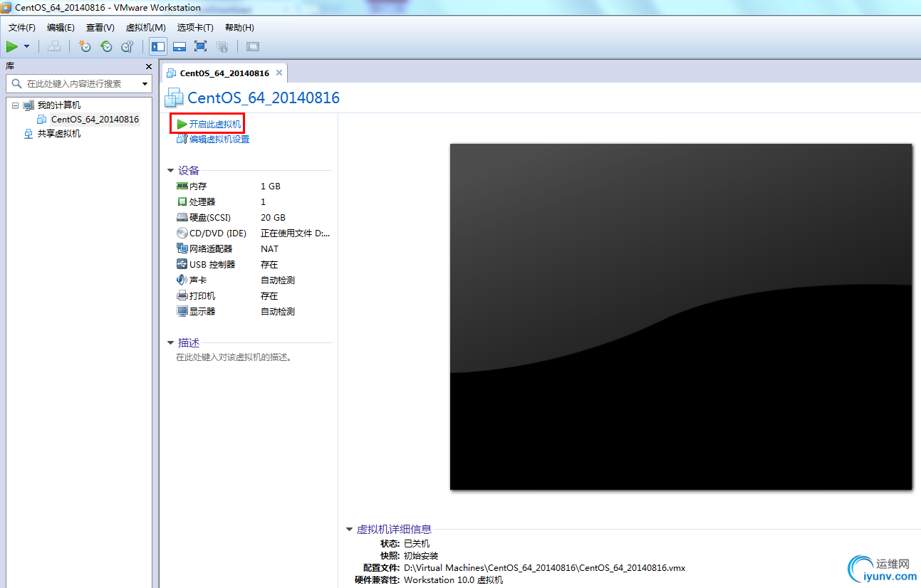Toggle the thumbnail bar icon

179,46
